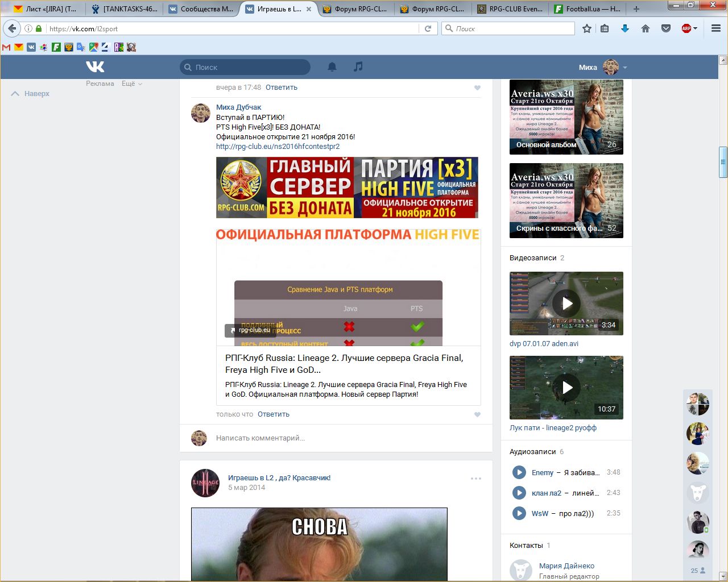
Task: Show bookmarks list in the toolbar
Action: (x=605, y=28)
